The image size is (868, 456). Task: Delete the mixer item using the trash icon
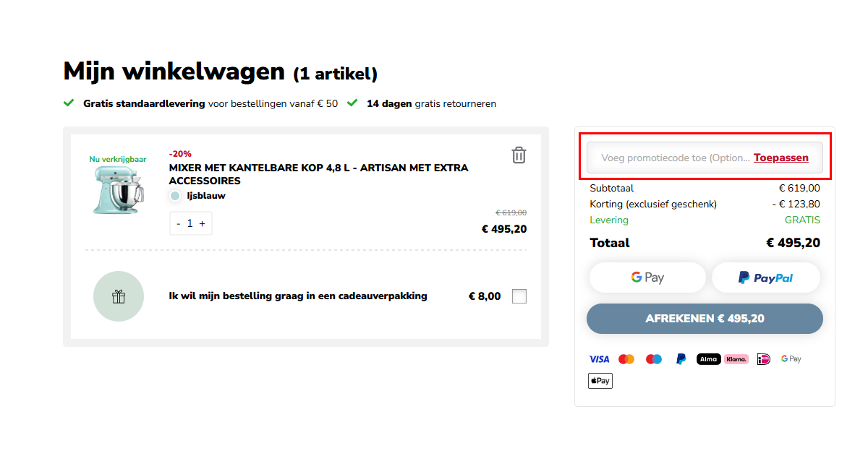coord(518,155)
